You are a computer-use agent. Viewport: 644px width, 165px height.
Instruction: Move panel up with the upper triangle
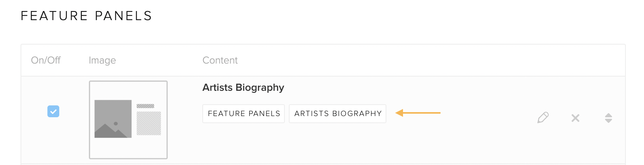608,115
